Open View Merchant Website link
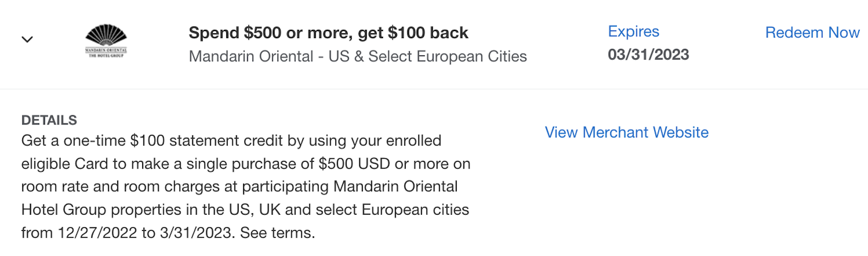 (x=627, y=133)
